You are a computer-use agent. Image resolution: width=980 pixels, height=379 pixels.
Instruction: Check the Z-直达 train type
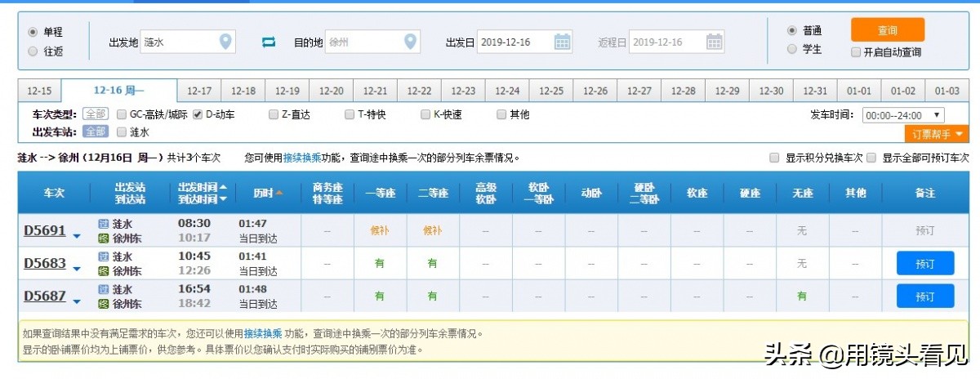pos(274,114)
